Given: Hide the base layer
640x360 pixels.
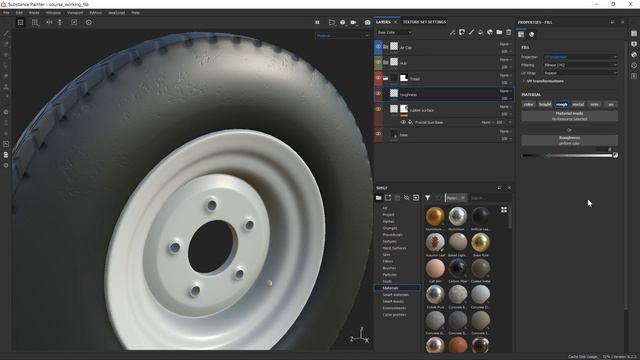Looking at the screenshot, I should 378,134.
